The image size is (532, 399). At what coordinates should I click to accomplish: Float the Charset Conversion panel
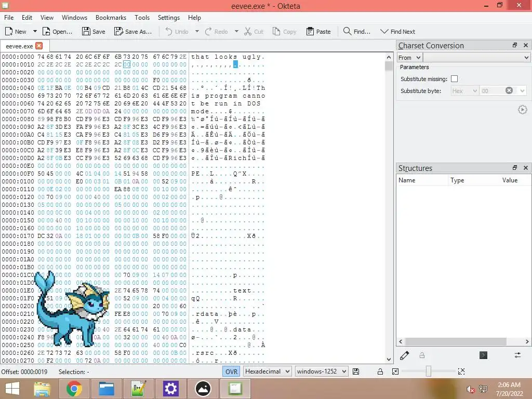(515, 45)
